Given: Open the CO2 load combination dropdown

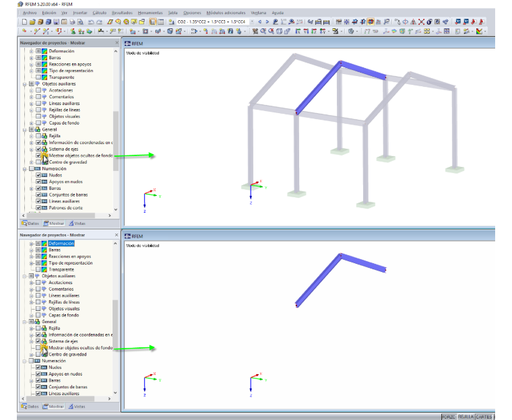Looking at the screenshot, I should (252, 22).
